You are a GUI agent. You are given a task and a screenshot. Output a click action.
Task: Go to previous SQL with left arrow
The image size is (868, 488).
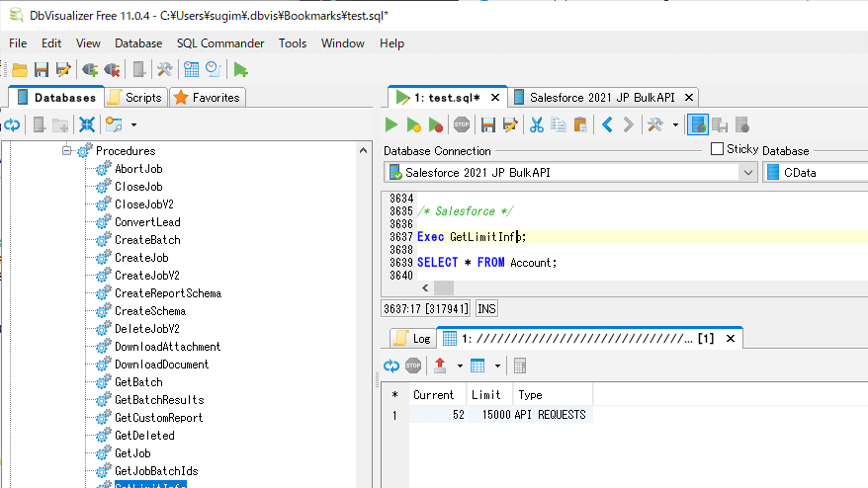coord(607,125)
